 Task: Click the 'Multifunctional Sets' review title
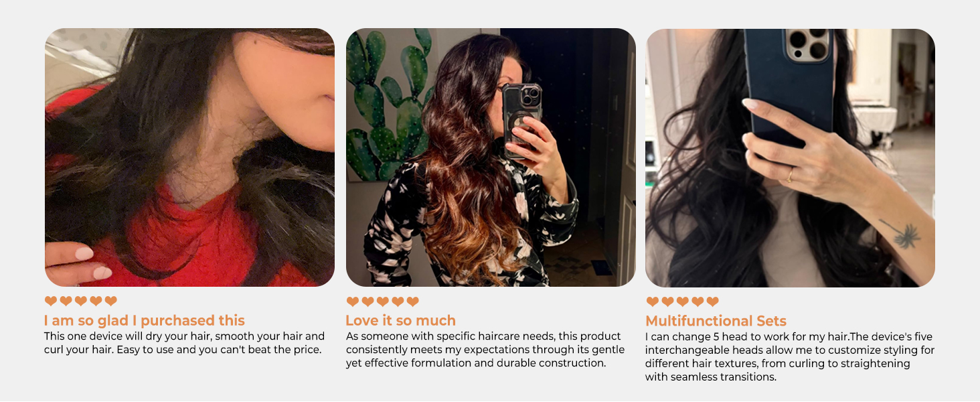[716, 321]
